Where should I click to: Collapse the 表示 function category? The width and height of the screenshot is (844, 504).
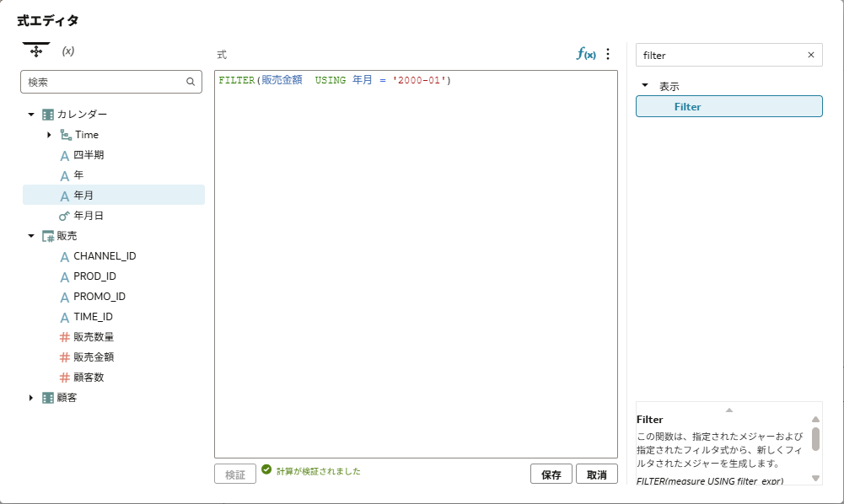coord(645,86)
